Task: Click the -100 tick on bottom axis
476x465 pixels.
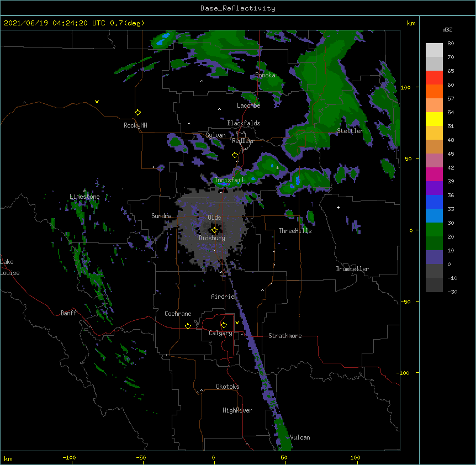Action: pos(69,457)
